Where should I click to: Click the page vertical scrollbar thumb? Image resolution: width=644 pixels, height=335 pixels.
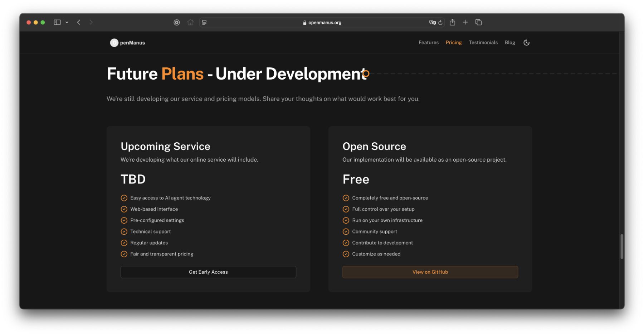[622, 246]
